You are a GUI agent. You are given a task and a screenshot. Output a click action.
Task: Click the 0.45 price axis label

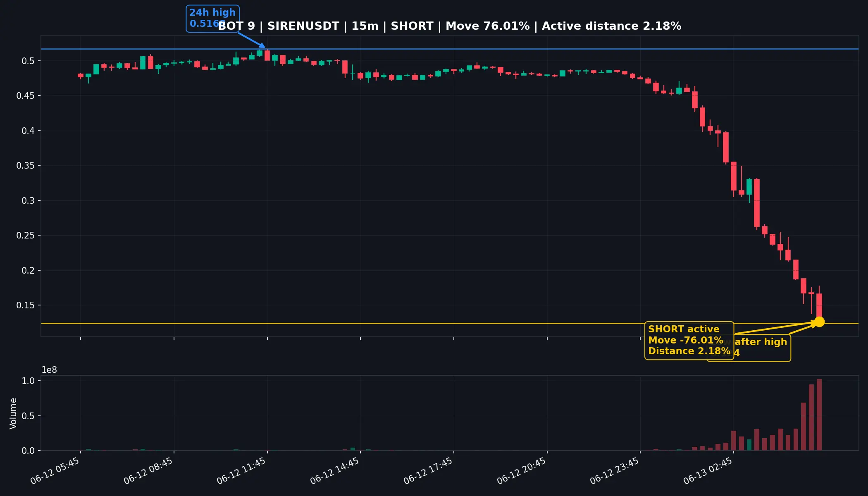(26, 96)
